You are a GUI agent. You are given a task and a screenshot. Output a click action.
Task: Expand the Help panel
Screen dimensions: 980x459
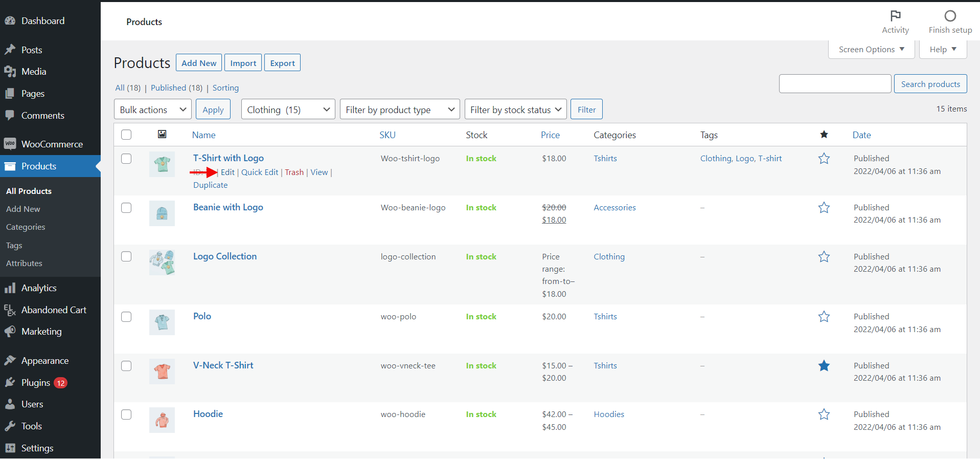[x=943, y=50]
